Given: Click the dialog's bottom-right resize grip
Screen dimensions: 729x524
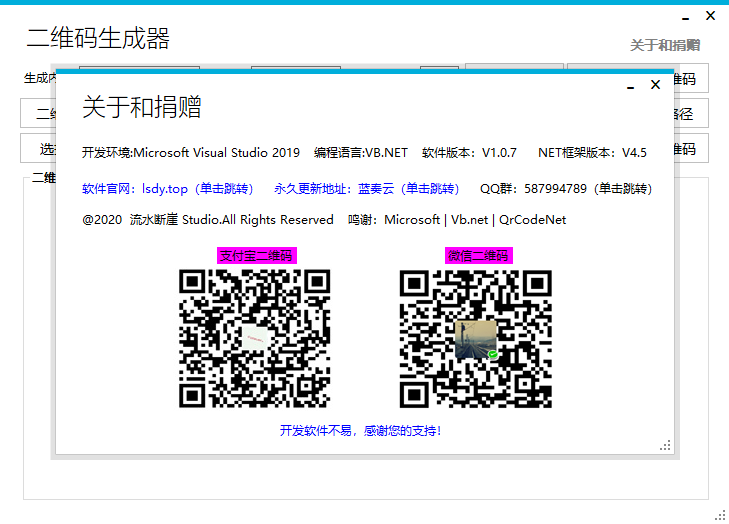Looking at the screenshot, I should [666, 446].
